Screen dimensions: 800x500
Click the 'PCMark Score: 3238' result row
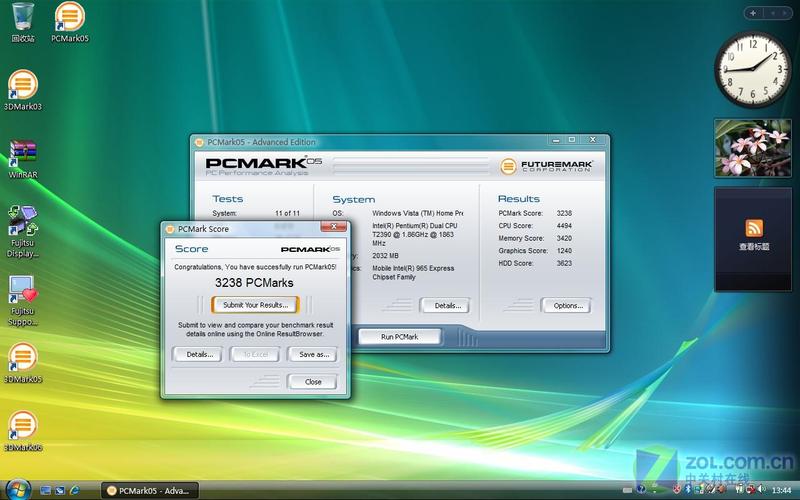[535, 213]
